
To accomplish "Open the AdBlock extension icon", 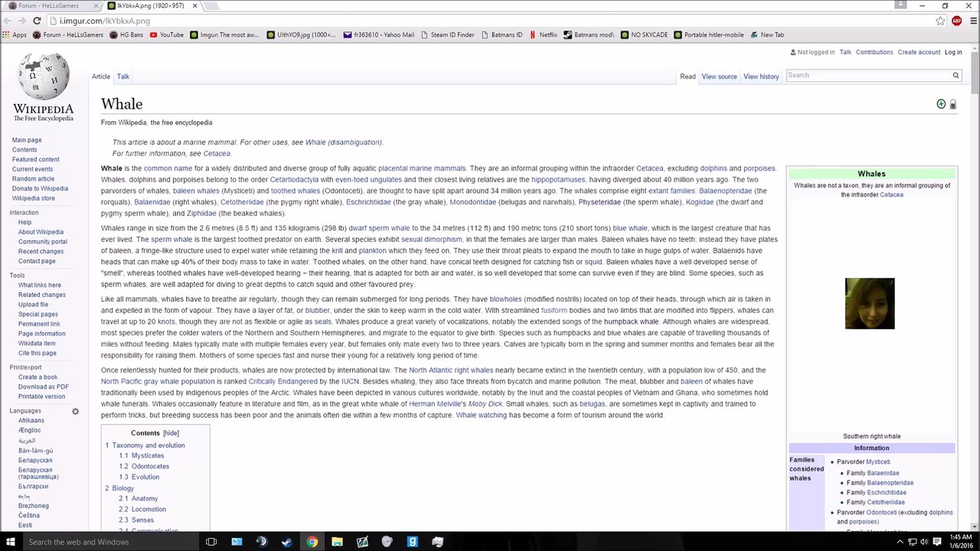I will point(956,21).
